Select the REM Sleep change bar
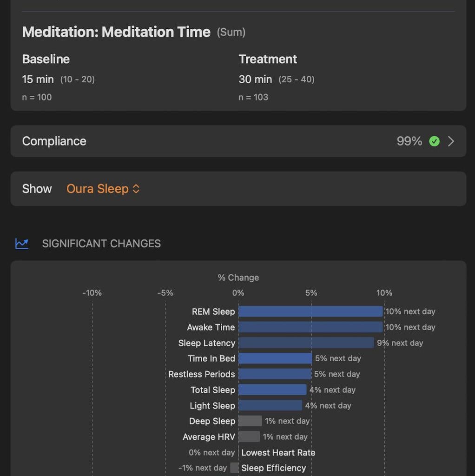 point(310,311)
